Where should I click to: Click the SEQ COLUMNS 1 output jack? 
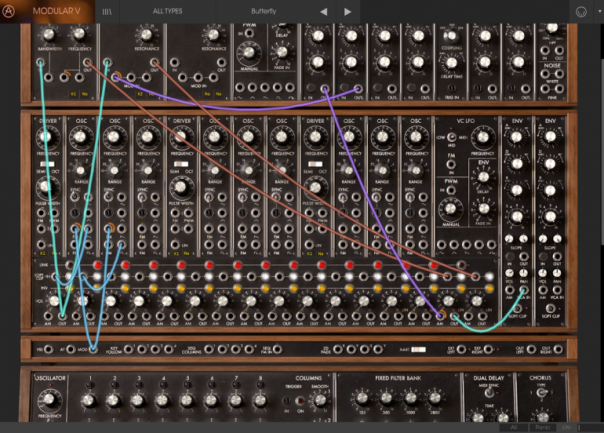208,349
